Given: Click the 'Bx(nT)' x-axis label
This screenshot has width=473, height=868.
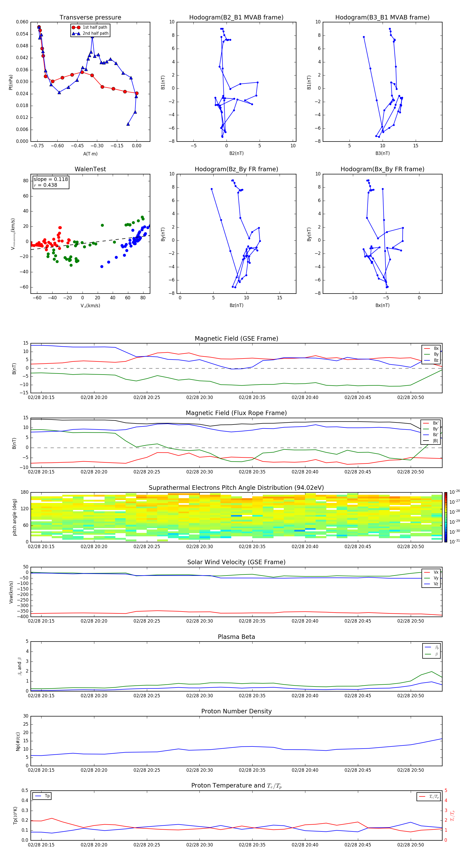Looking at the screenshot, I should pos(382,305).
